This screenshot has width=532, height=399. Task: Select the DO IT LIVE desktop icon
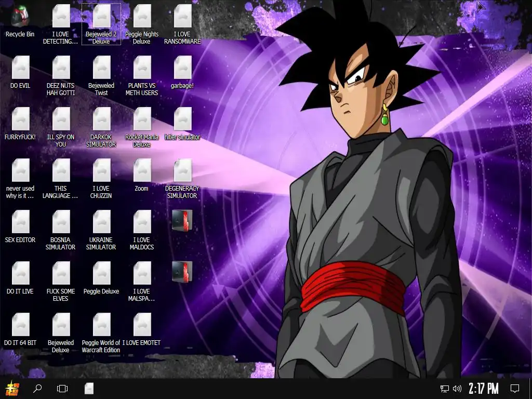(20, 278)
